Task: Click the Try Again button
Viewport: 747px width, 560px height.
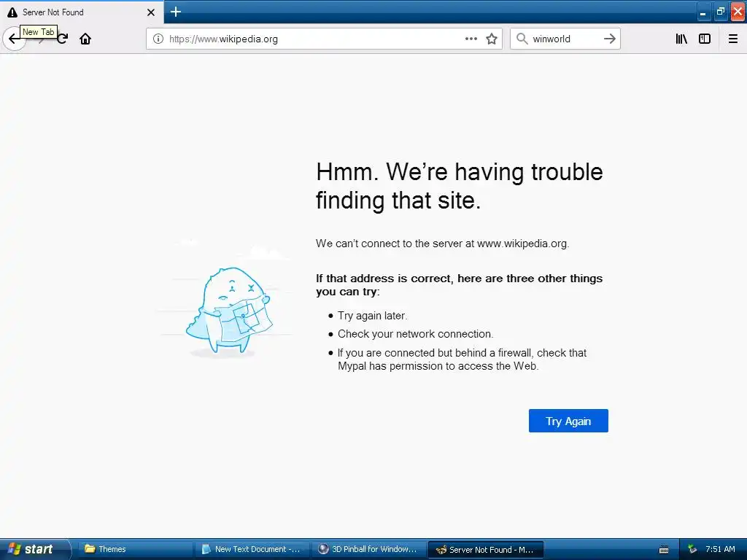Action: (x=568, y=421)
